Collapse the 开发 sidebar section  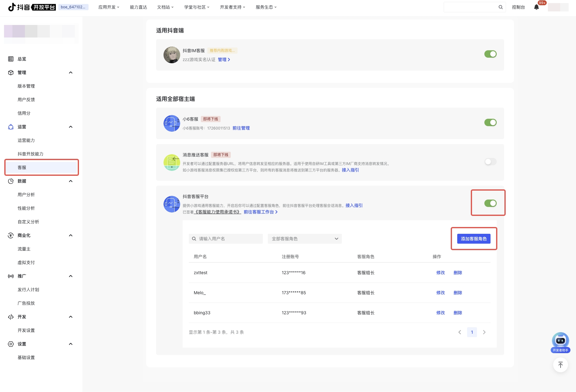(71, 317)
